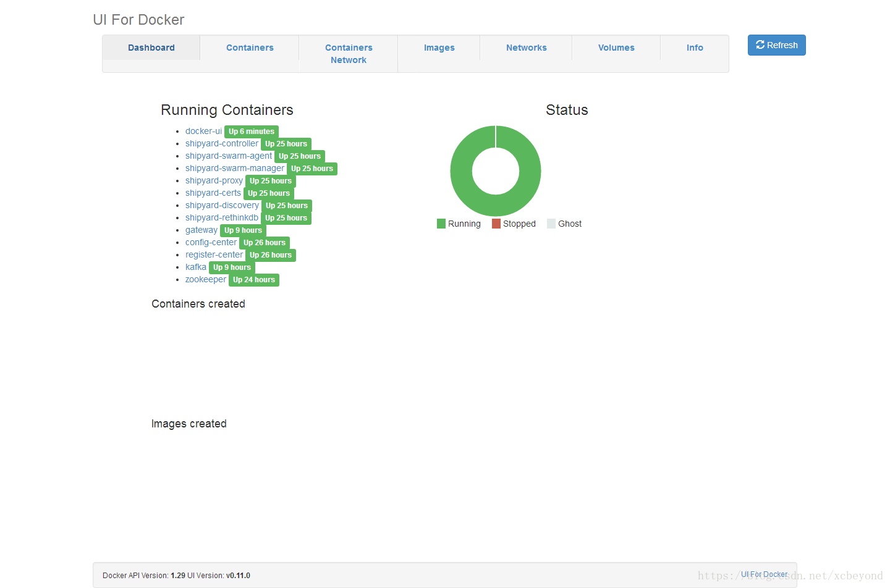
Task: Open the kafka container details
Action: [196, 267]
